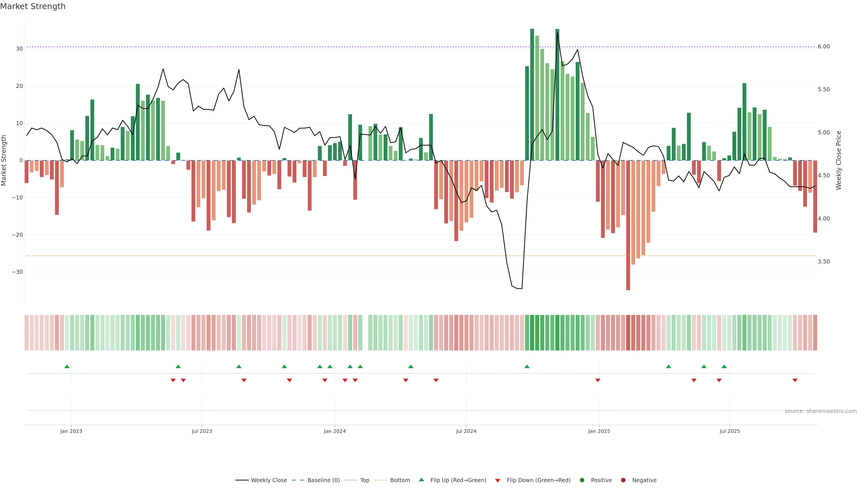Image resolution: width=868 pixels, height=488 pixels.
Task: Click the source: sharemaestro.com text
Action: click(x=821, y=411)
